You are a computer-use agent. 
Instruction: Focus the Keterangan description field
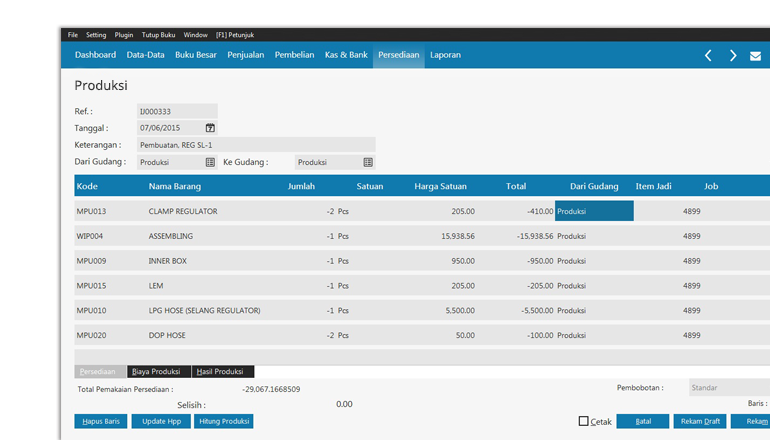point(256,145)
